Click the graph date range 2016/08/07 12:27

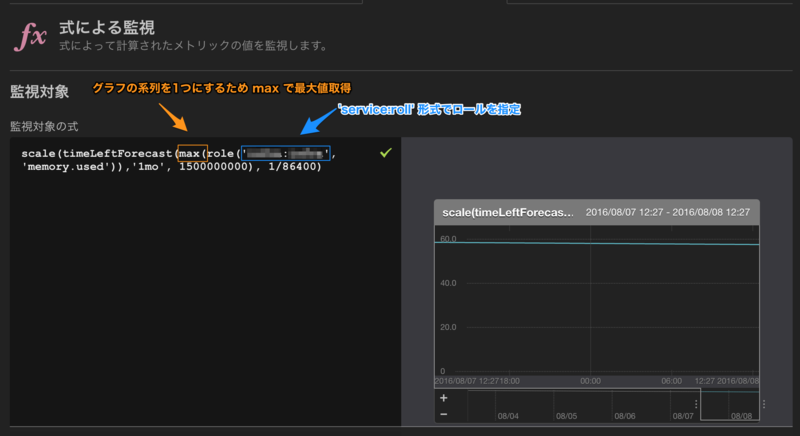667,212
